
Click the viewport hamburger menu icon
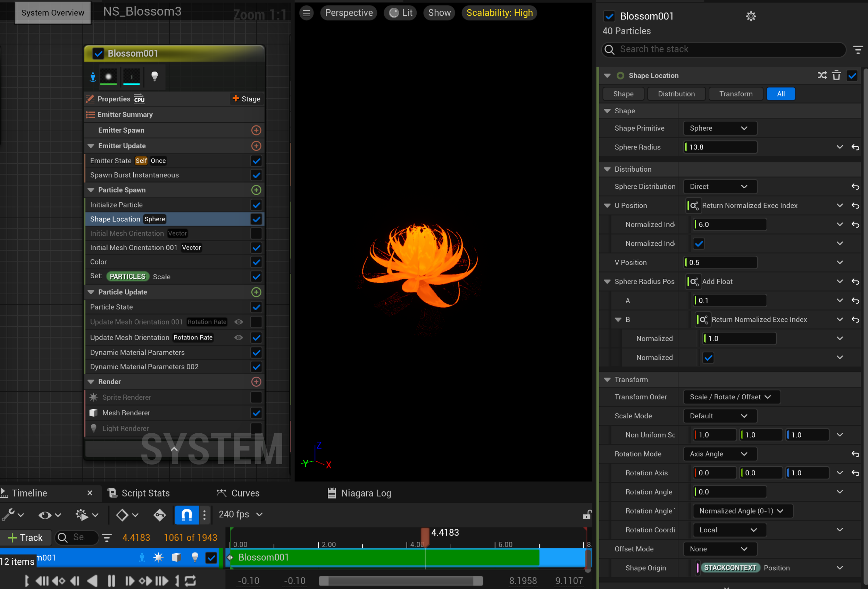(306, 13)
